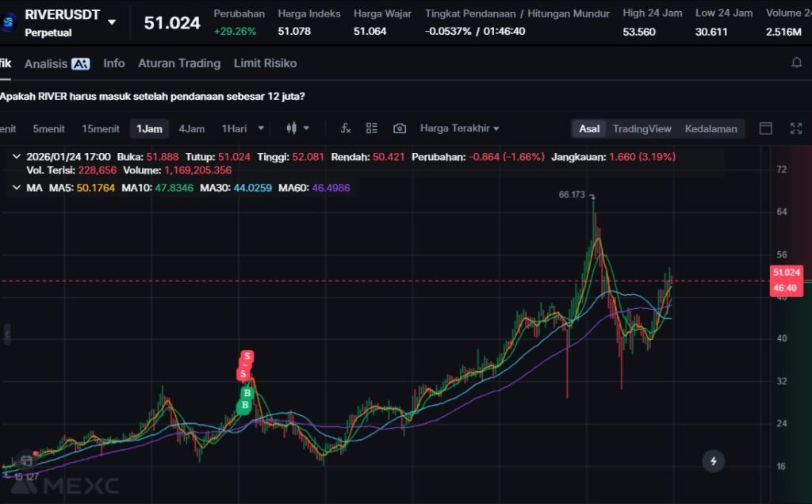Viewport: 812px width, 504px height.
Task: Click the price alert bell icon
Action: pyautogui.click(x=796, y=63)
